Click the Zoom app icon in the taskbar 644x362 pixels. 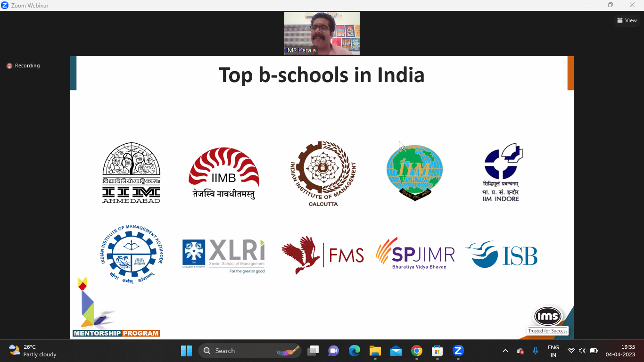coord(458,351)
